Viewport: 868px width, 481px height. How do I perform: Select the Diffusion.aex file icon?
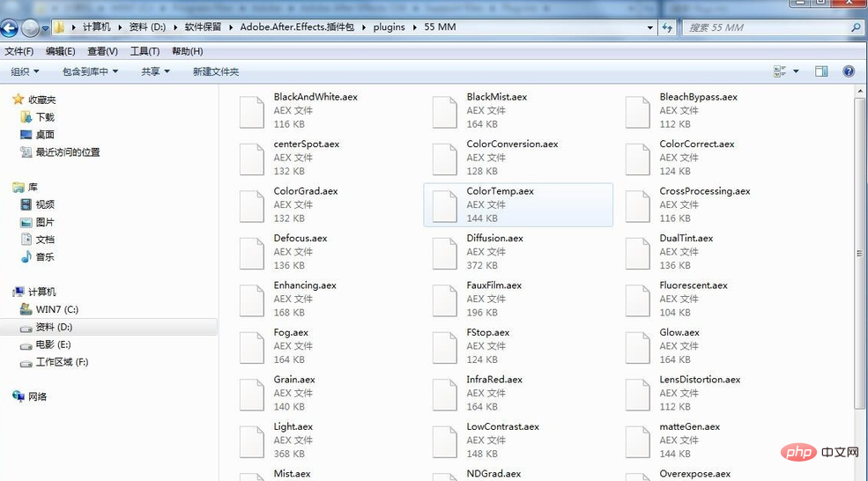click(x=444, y=253)
